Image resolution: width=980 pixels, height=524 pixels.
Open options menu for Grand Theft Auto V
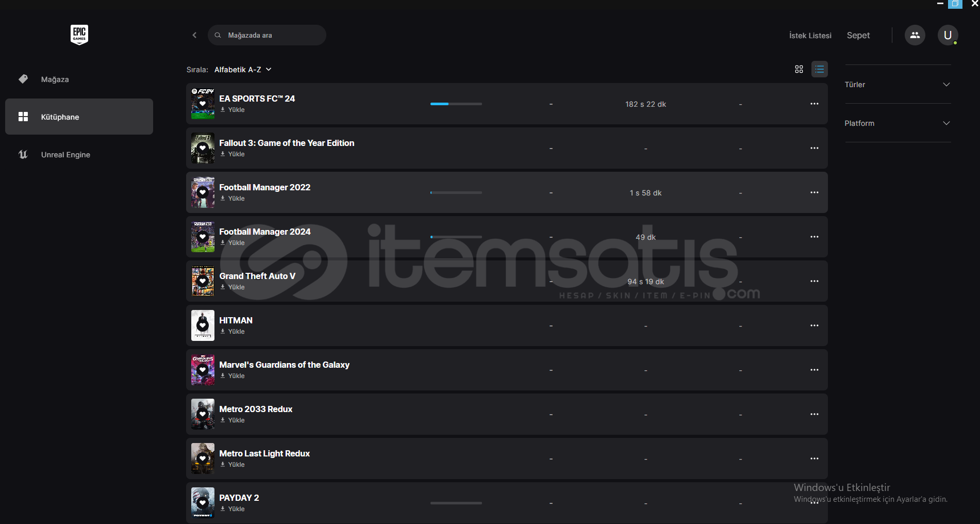[x=815, y=281]
